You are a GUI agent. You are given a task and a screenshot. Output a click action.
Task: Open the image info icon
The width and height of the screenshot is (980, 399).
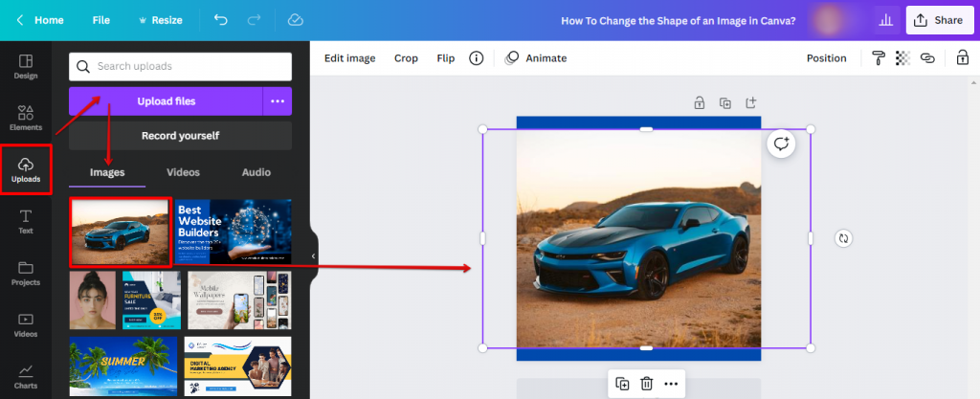tap(476, 58)
